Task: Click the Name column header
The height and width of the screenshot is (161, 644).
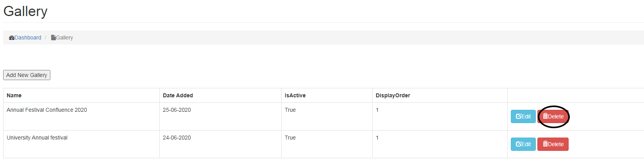Action: click(14, 95)
